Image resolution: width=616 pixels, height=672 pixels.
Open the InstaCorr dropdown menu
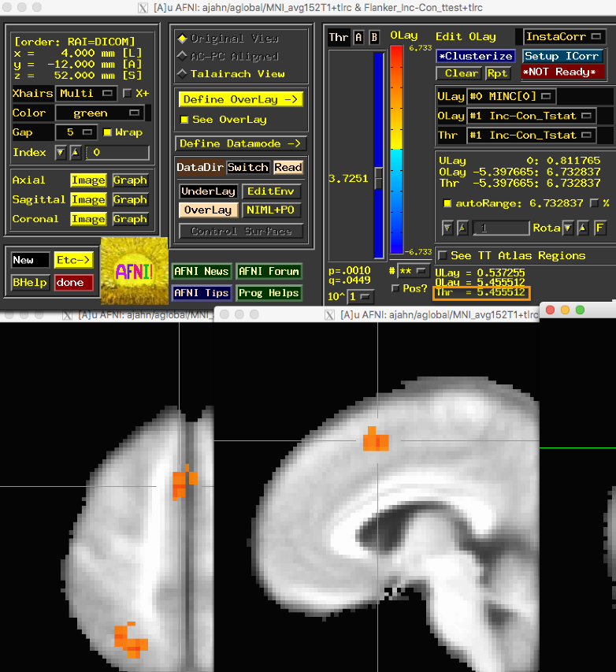pyautogui.click(x=564, y=37)
